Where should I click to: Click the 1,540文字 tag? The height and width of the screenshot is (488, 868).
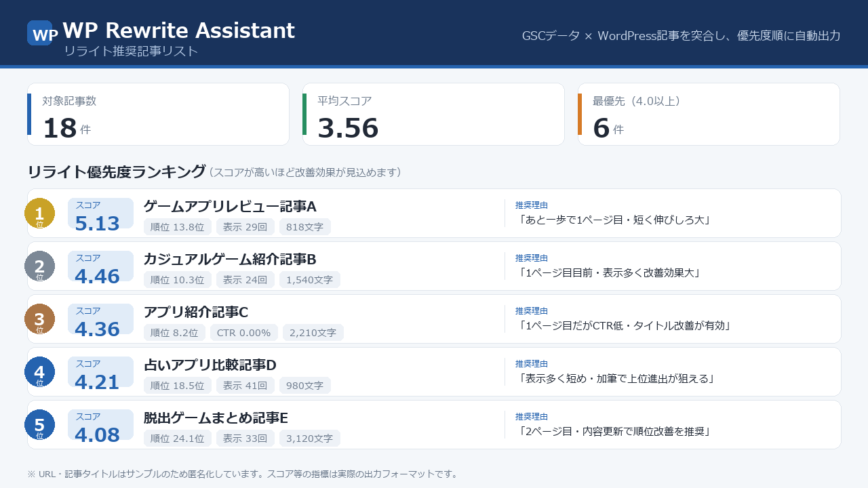(310, 280)
